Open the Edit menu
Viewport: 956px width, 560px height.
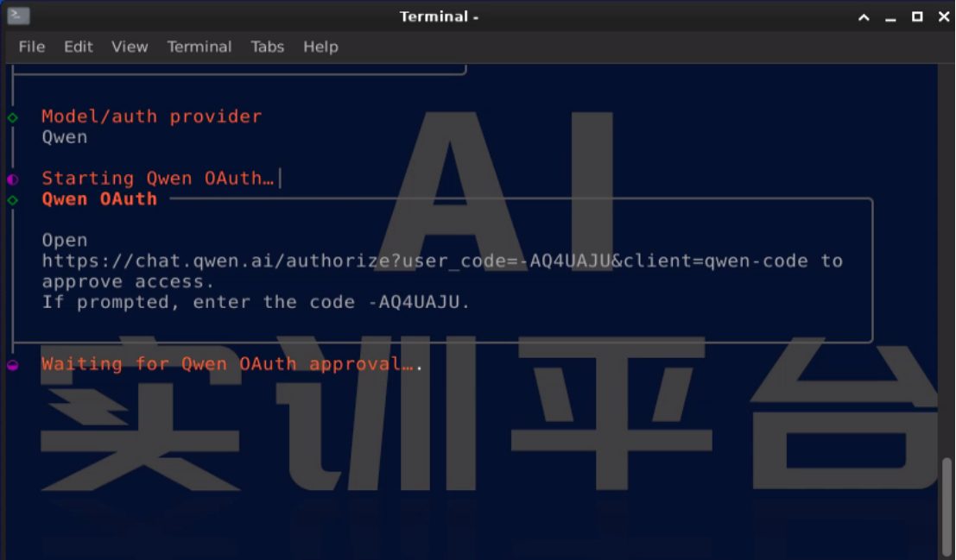click(78, 47)
